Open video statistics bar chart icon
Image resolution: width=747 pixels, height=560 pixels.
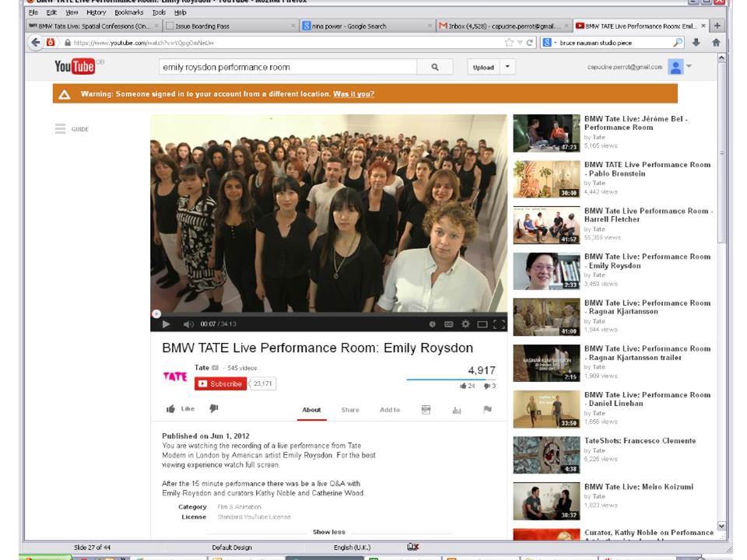(457, 410)
